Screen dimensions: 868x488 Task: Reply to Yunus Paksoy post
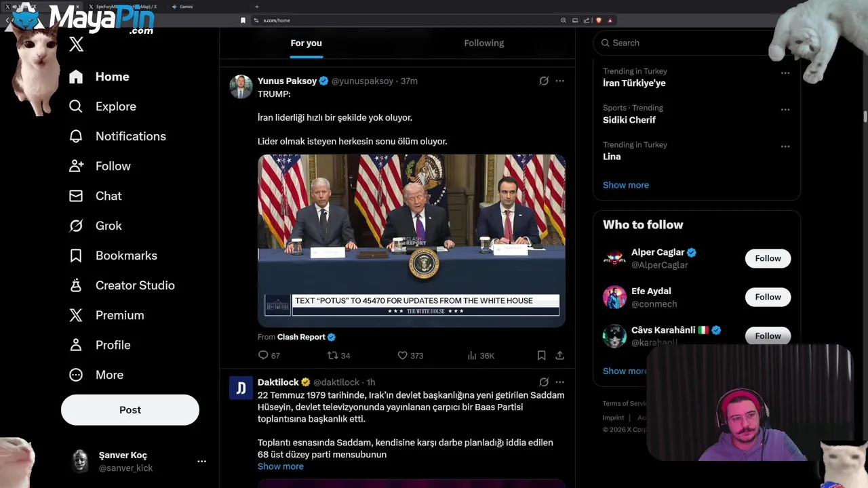pyautogui.click(x=263, y=355)
